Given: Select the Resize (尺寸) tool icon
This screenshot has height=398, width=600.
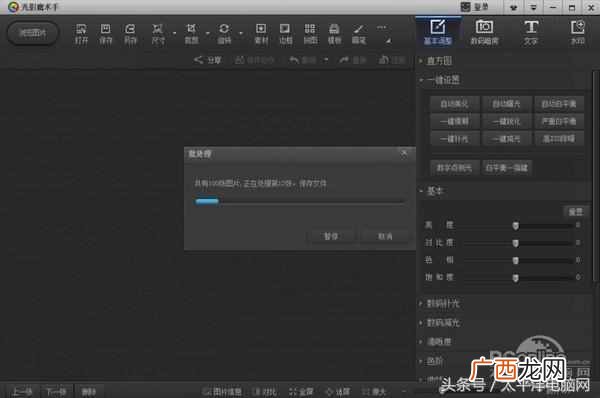Looking at the screenshot, I should pos(158,29).
